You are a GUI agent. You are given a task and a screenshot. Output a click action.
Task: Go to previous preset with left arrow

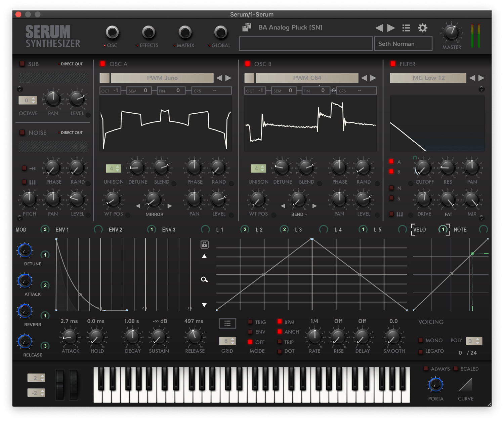click(379, 28)
